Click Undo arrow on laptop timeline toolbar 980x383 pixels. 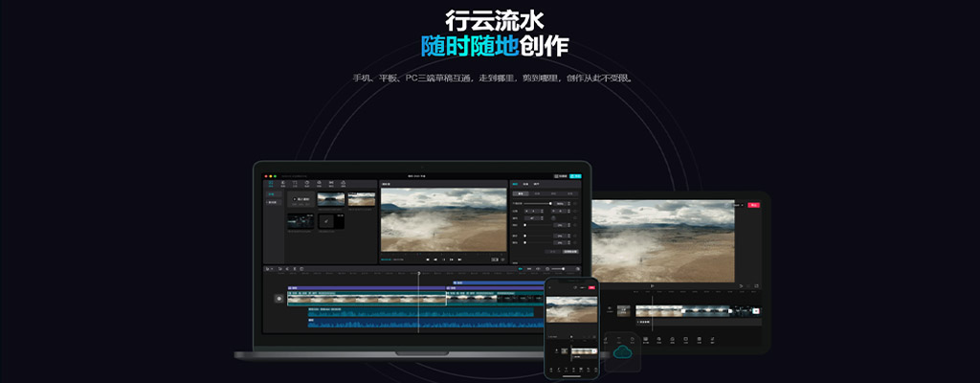click(279, 268)
